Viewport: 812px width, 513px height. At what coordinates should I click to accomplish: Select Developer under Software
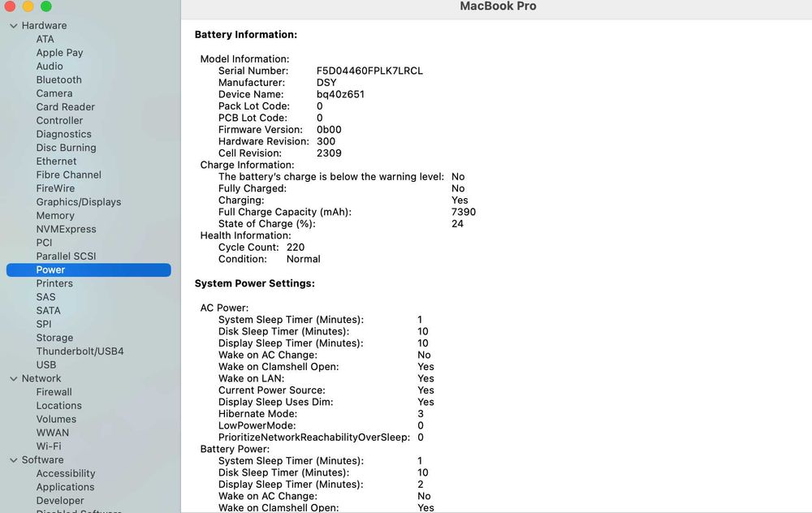click(60, 501)
